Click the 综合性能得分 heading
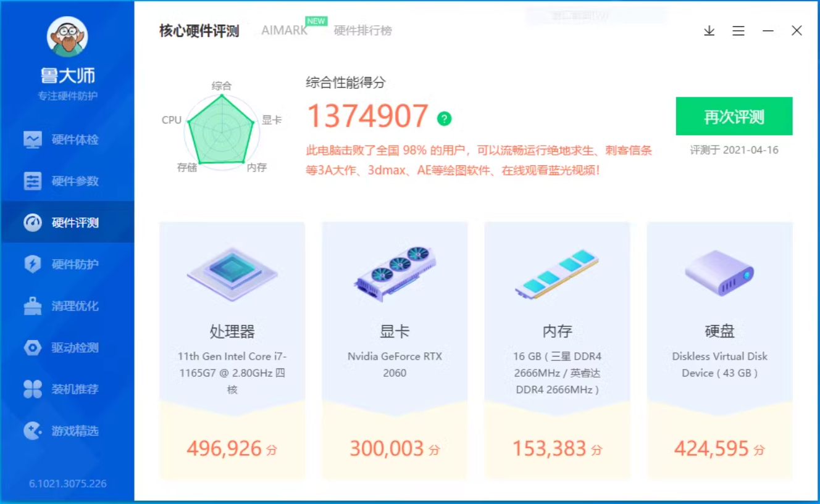Viewport: 820px width, 504px height. 346,83
